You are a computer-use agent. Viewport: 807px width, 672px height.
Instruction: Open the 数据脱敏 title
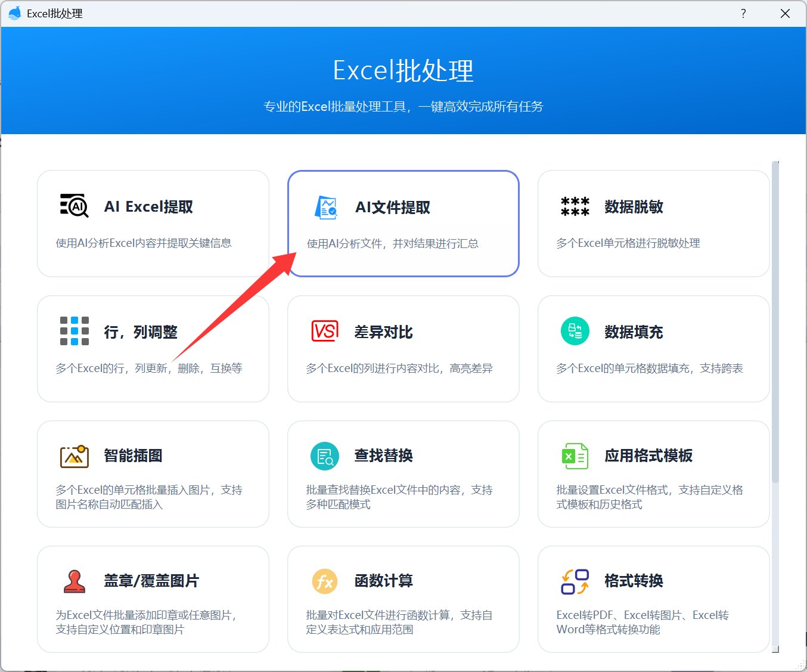tap(634, 206)
